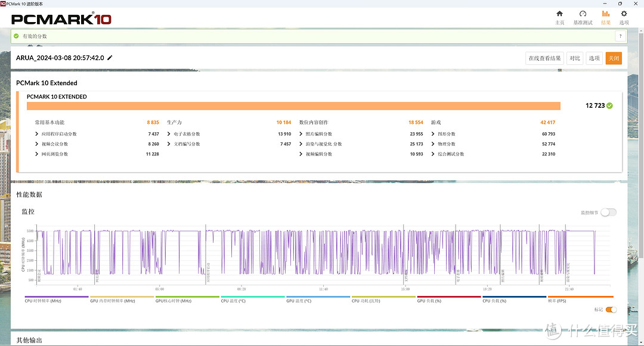Expand the 电子表格分数 row
This screenshot has width=644, height=346.
[169, 134]
